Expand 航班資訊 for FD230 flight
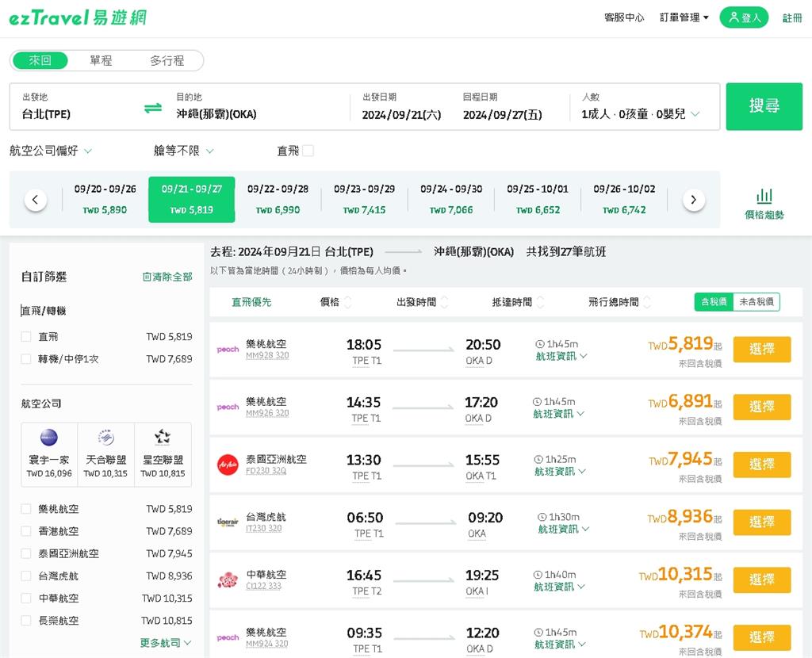 (x=560, y=471)
